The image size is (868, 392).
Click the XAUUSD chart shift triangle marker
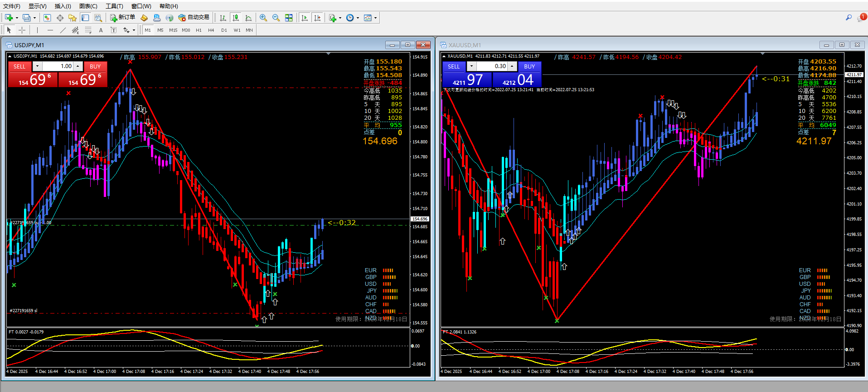click(762, 54)
